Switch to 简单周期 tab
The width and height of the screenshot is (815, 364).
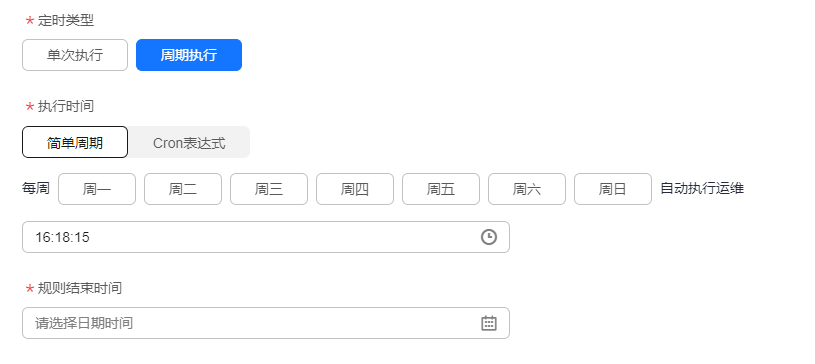[x=75, y=142]
